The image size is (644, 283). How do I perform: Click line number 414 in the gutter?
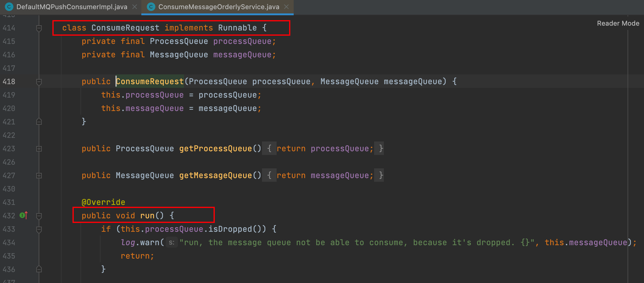coord(9,28)
